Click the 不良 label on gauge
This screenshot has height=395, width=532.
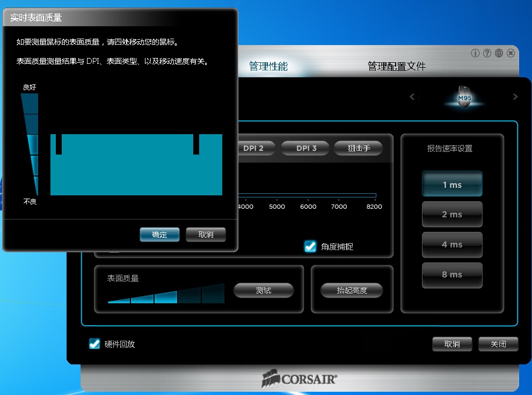point(30,202)
